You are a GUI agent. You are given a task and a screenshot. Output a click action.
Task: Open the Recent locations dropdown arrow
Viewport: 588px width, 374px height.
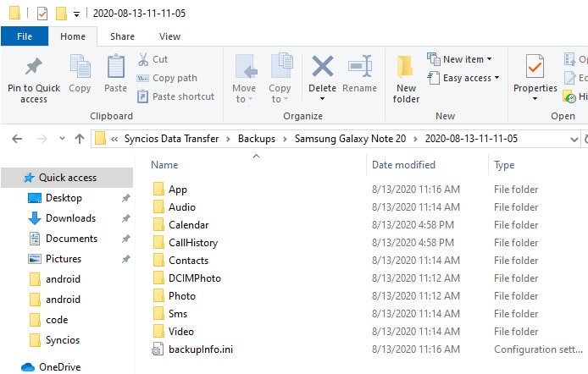(62, 139)
